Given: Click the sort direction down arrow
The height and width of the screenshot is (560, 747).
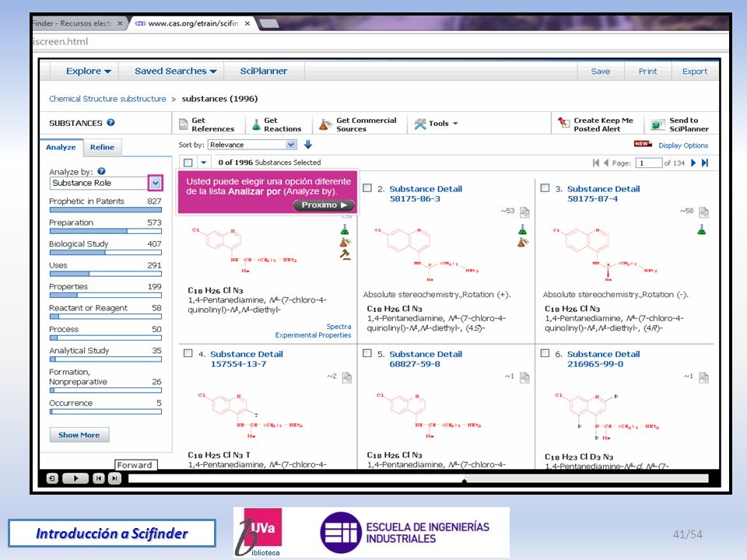Looking at the screenshot, I should [308, 145].
